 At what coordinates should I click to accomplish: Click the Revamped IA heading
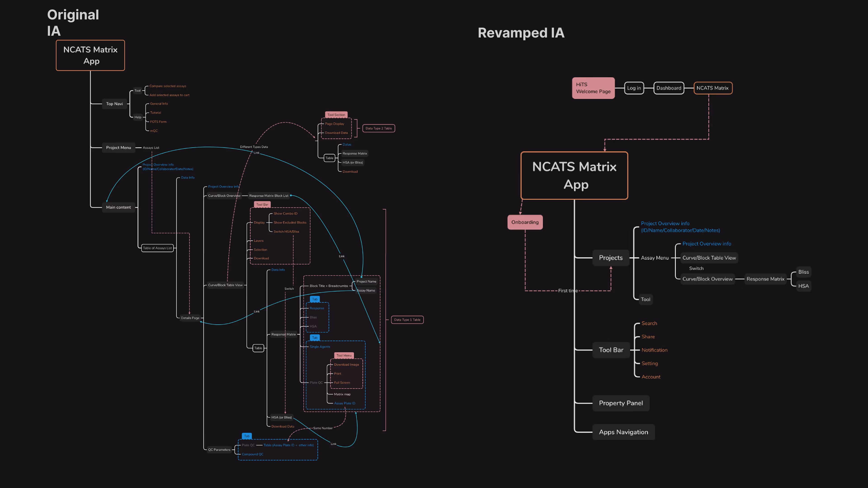[x=521, y=33]
